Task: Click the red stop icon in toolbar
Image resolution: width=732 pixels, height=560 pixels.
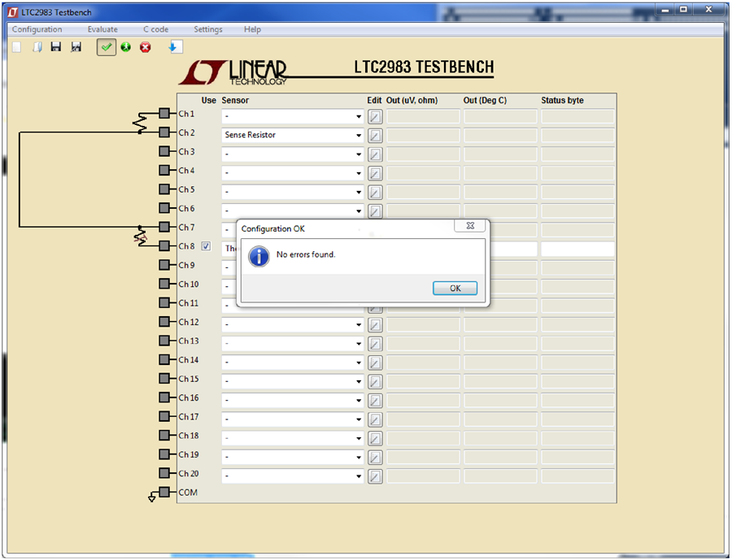Action: tap(146, 47)
